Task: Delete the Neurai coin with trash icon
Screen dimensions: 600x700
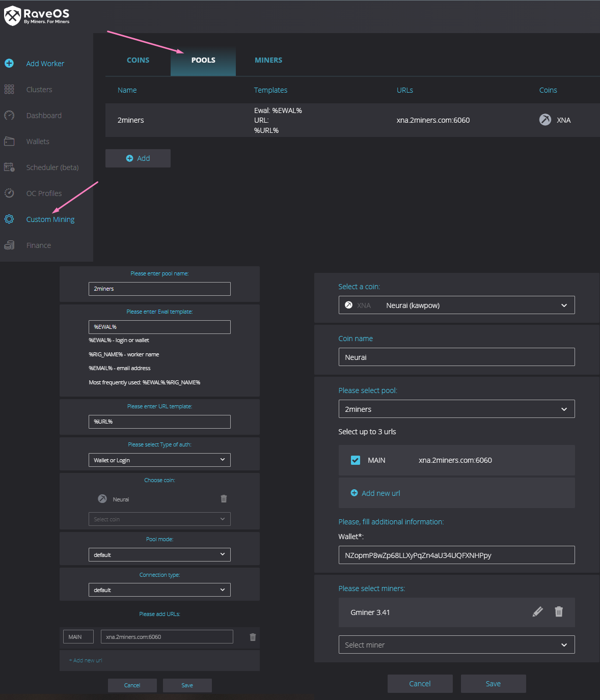Action: pyautogui.click(x=224, y=498)
